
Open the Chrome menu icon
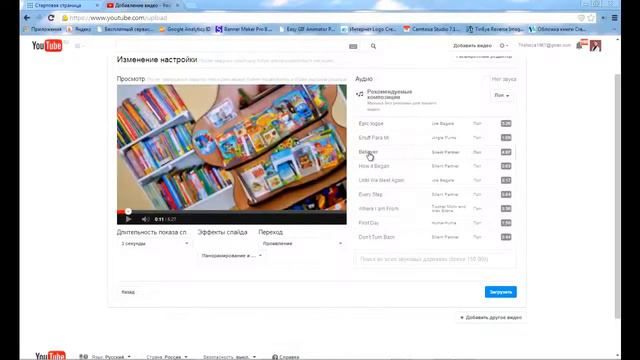pos(615,18)
